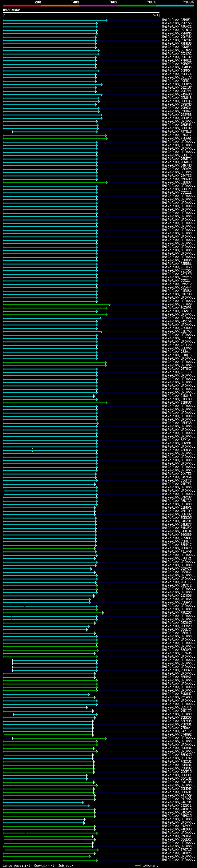Select hit UniRef100_Q8L8Y0
197x868 pixels.
point(177,118)
